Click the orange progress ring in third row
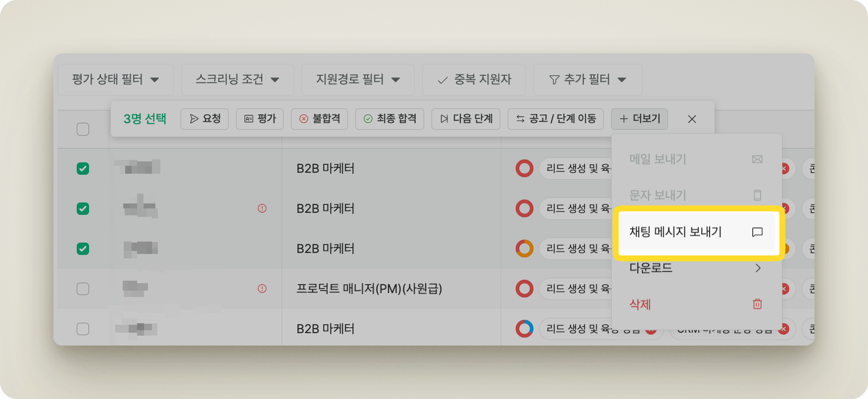Viewport: 868px width, 399px height. tap(524, 249)
